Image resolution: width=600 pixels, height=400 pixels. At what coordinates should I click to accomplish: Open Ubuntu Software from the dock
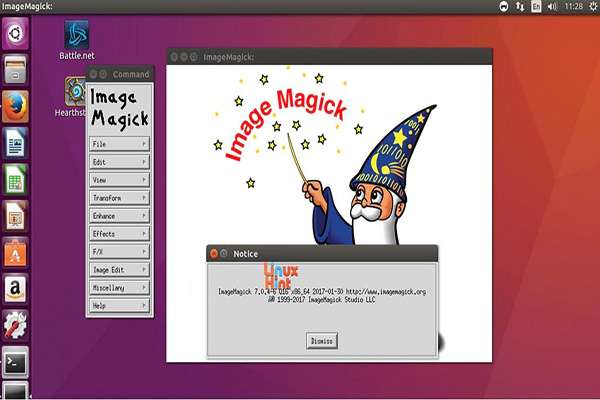tap(15, 253)
